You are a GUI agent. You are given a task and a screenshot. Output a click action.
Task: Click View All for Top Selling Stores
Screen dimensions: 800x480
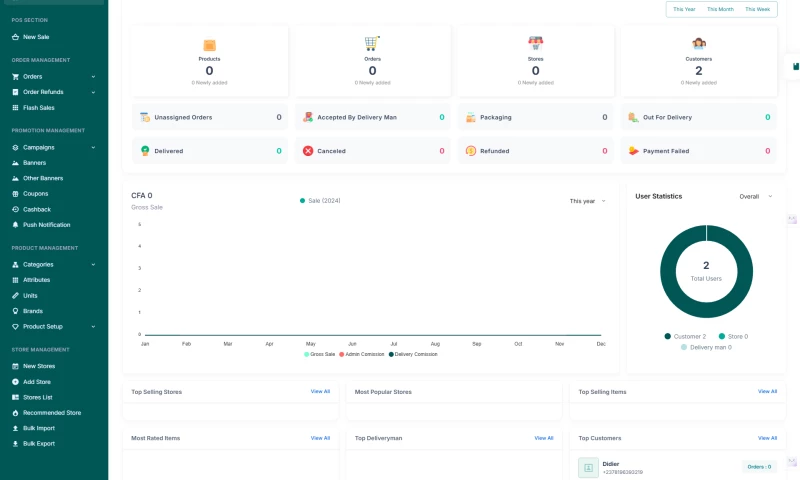[x=320, y=391]
